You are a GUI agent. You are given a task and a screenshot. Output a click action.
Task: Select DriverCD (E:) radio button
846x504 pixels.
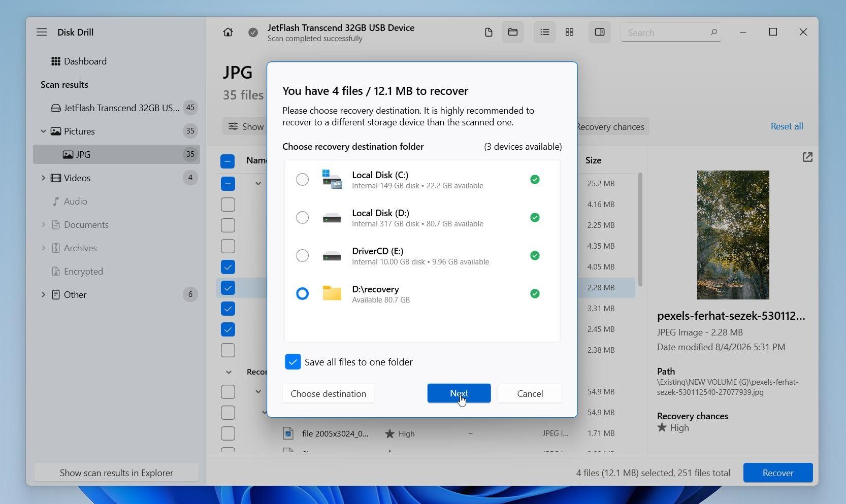click(x=302, y=255)
